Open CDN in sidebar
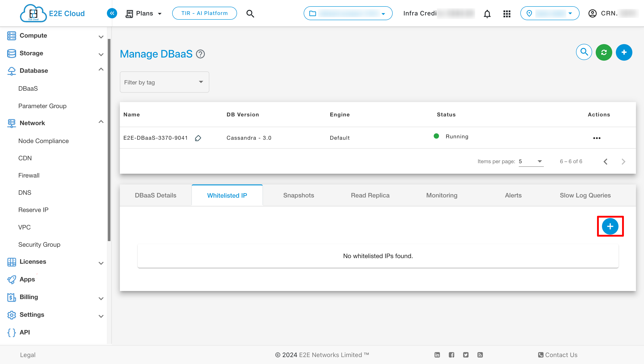Screen dimensions: 644x364 point(25,158)
